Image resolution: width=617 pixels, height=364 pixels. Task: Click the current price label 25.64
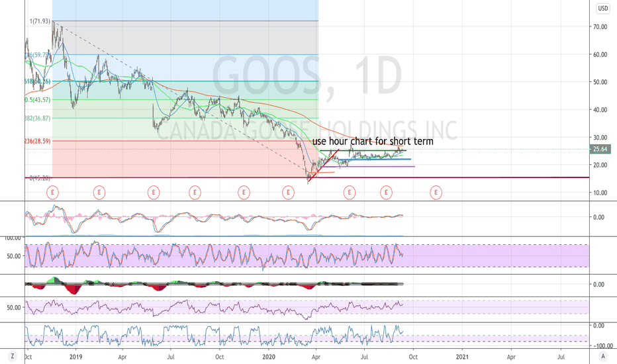click(x=600, y=149)
